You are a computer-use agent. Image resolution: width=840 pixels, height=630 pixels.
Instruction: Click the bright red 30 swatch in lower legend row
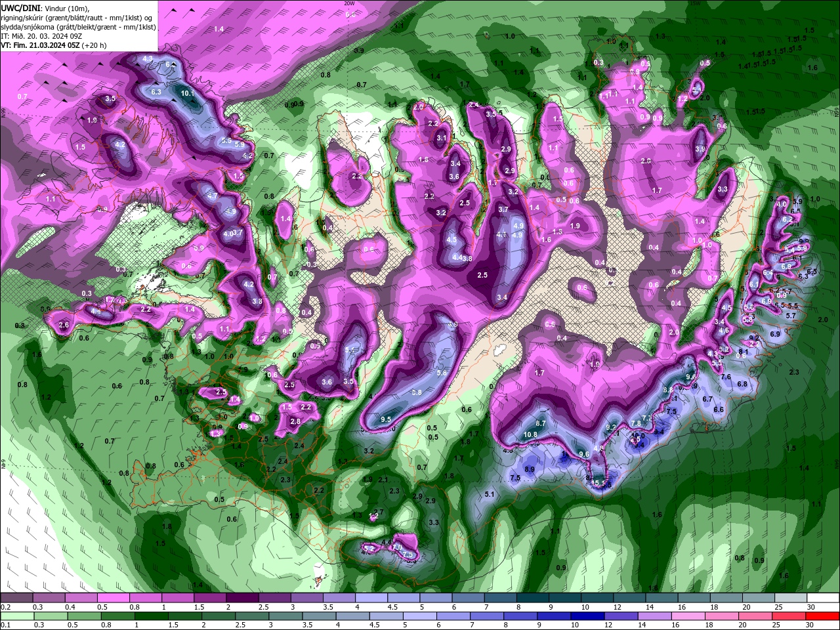point(823,616)
